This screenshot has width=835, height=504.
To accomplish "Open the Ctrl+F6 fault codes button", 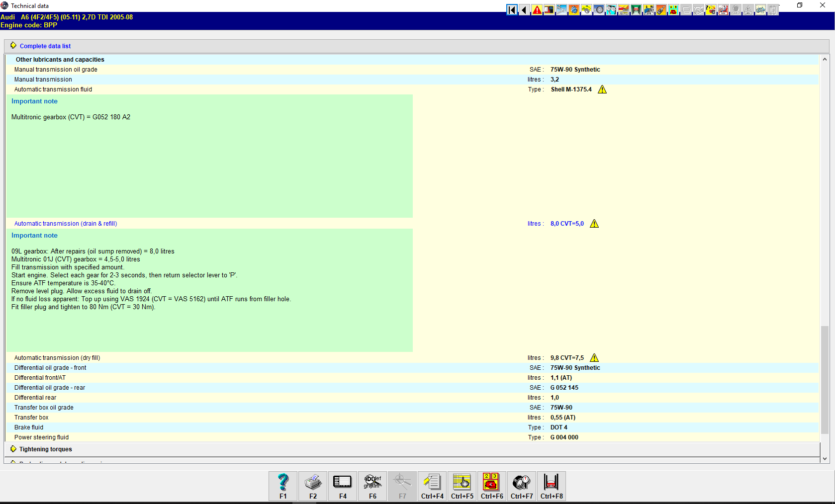I will tap(492, 486).
